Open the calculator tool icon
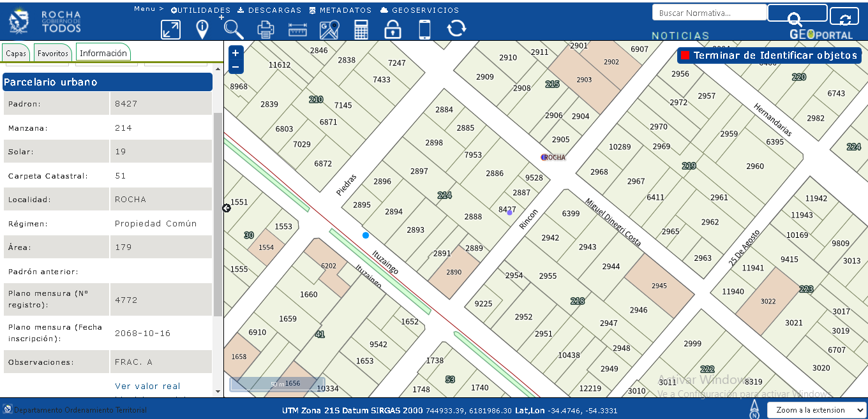Screen dimensions: 868x419 tap(361, 29)
